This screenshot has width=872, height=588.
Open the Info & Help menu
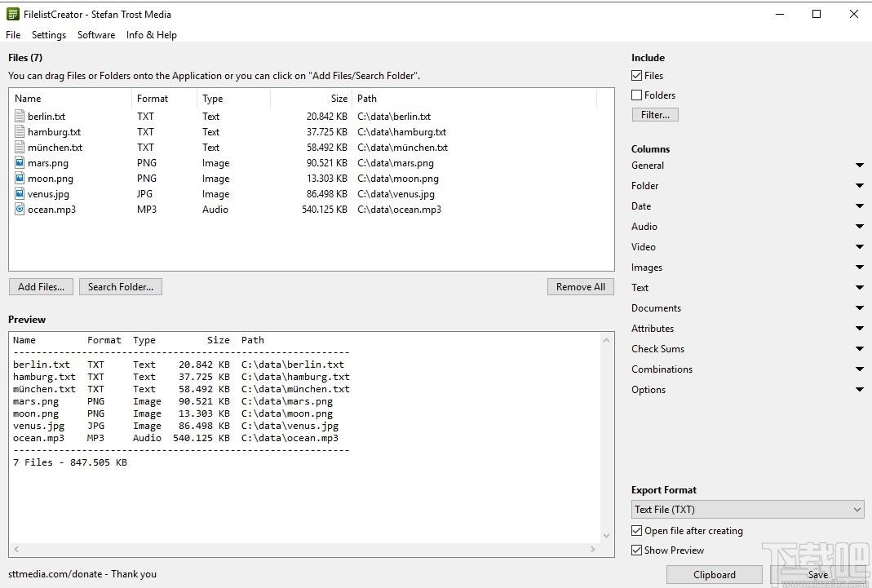[151, 35]
